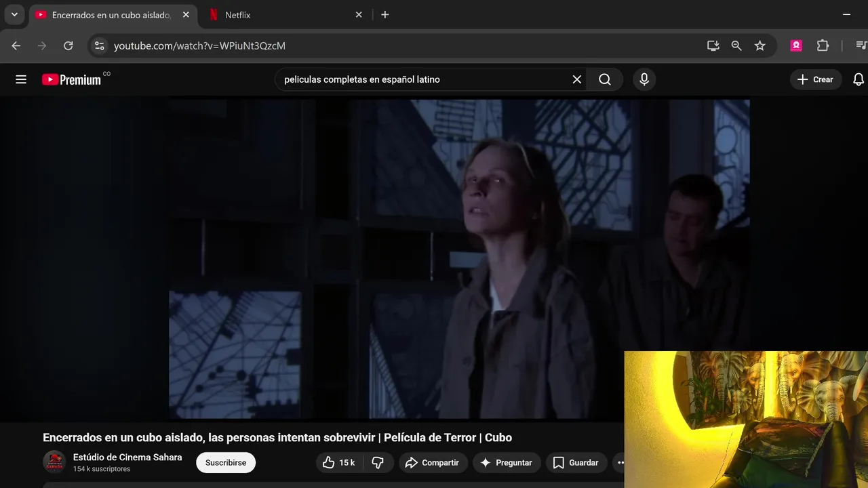This screenshot has height=488, width=868.
Task: Subscribe with the Suscribirse button
Action: tap(226, 462)
